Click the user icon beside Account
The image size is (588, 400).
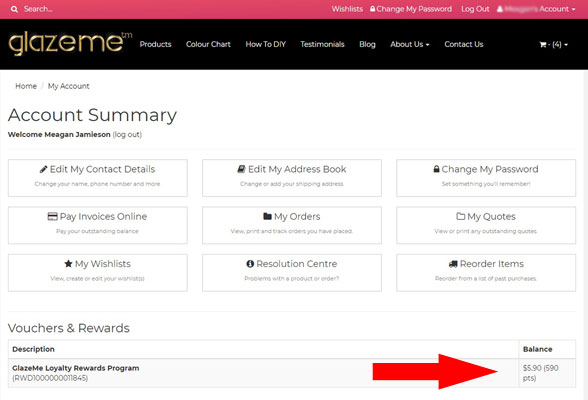[500, 9]
